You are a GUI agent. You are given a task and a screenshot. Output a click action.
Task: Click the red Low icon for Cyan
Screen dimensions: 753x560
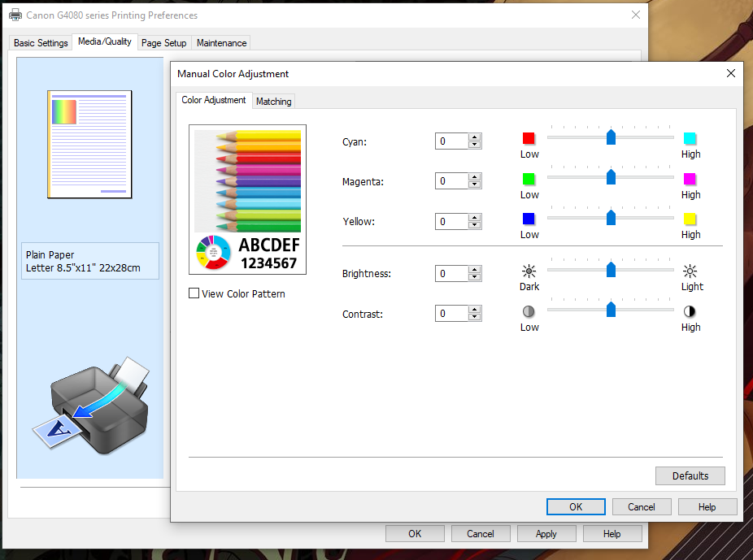point(529,138)
